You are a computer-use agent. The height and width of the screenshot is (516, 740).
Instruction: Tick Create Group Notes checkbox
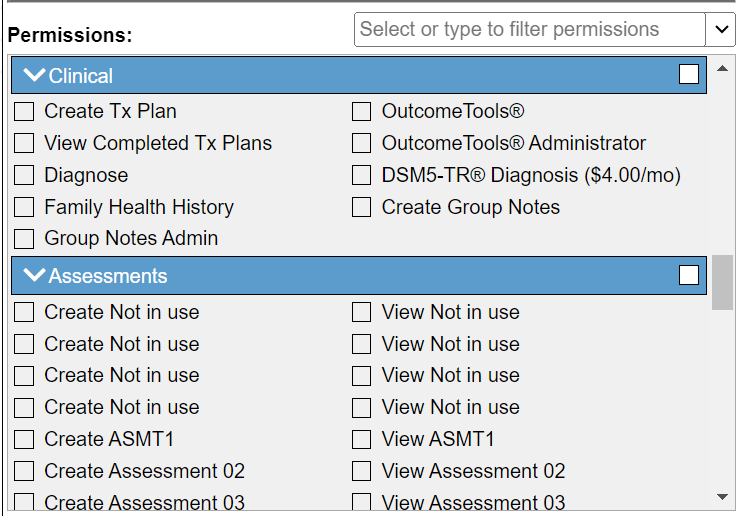pos(361,208)
